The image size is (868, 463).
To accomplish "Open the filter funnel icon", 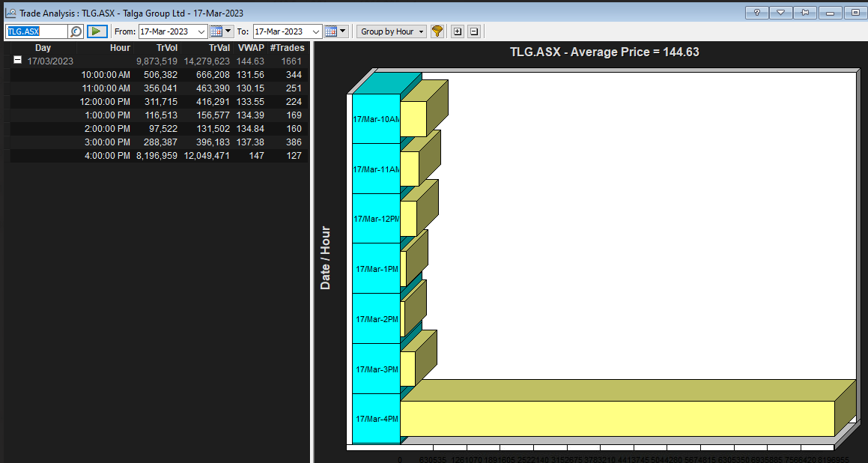I will (x=437, y=31).
